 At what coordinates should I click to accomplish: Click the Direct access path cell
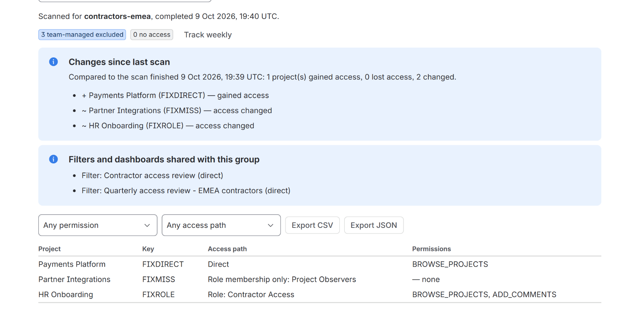coord(218,264)
